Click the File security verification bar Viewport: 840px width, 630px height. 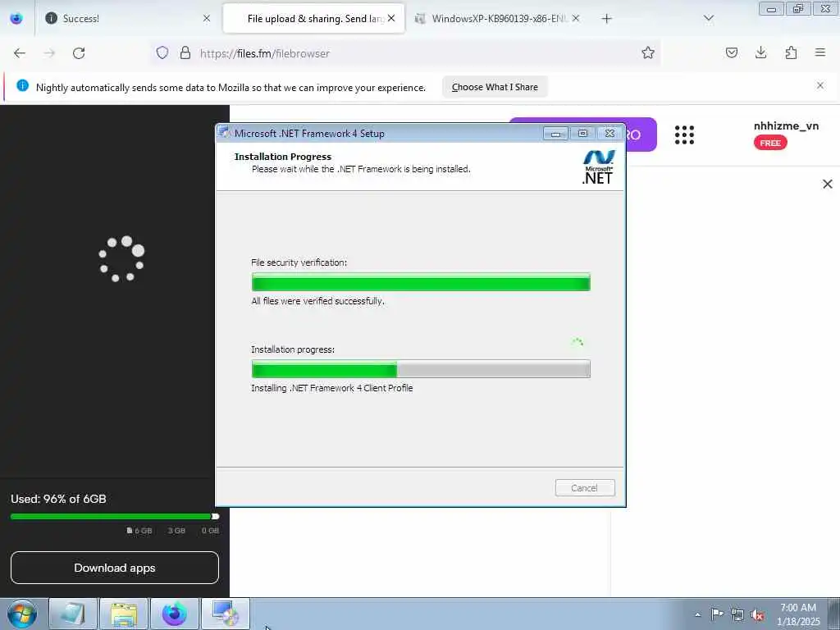[421, 282]
